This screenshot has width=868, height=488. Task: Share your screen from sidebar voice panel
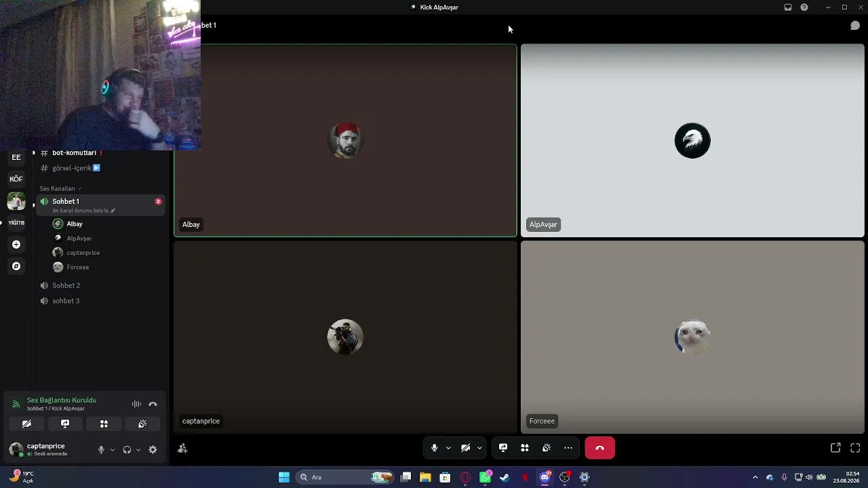65,424
